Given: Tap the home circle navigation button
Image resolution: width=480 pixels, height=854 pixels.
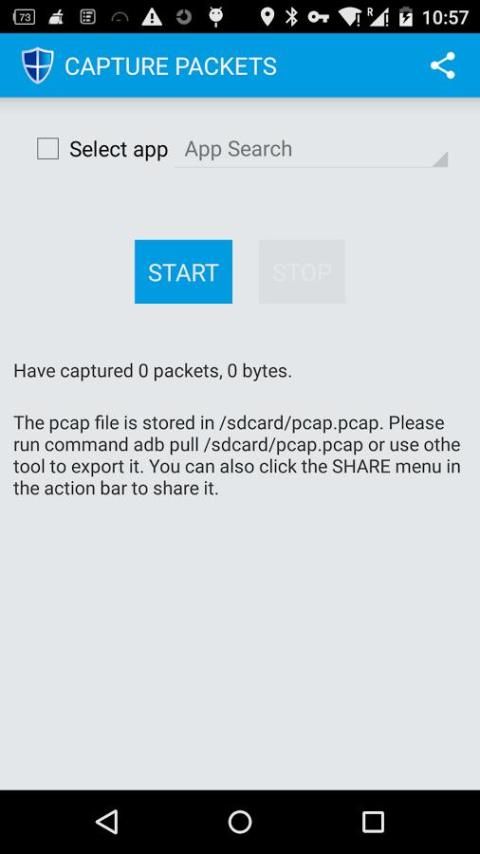Looking at the screenshot, I should pos(240,821).
